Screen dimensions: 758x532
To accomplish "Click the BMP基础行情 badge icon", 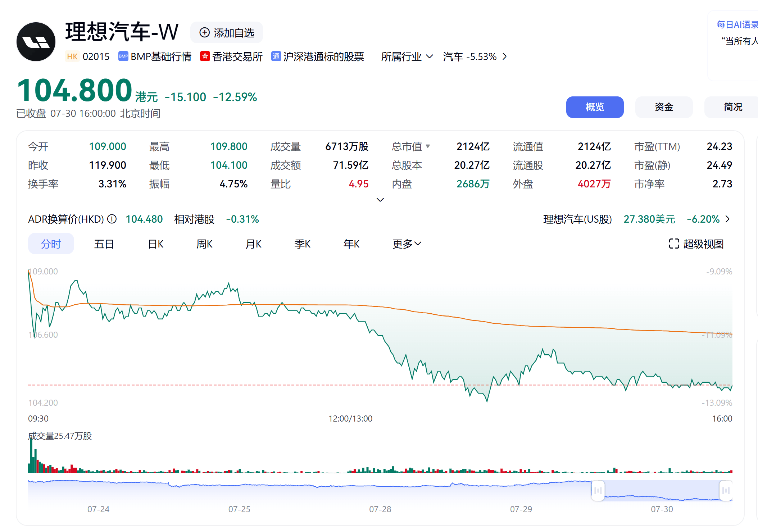I will (x=123, y=56).
